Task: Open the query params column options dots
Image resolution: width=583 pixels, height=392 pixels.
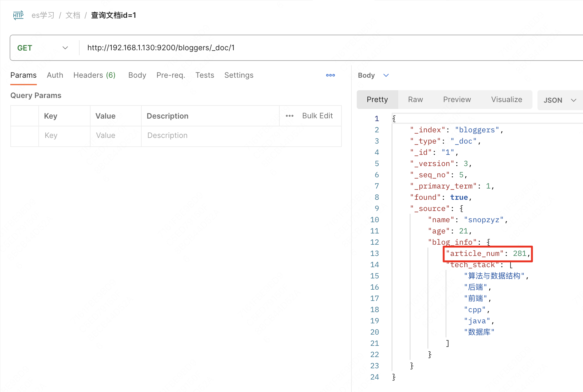Action: [290, 116]
